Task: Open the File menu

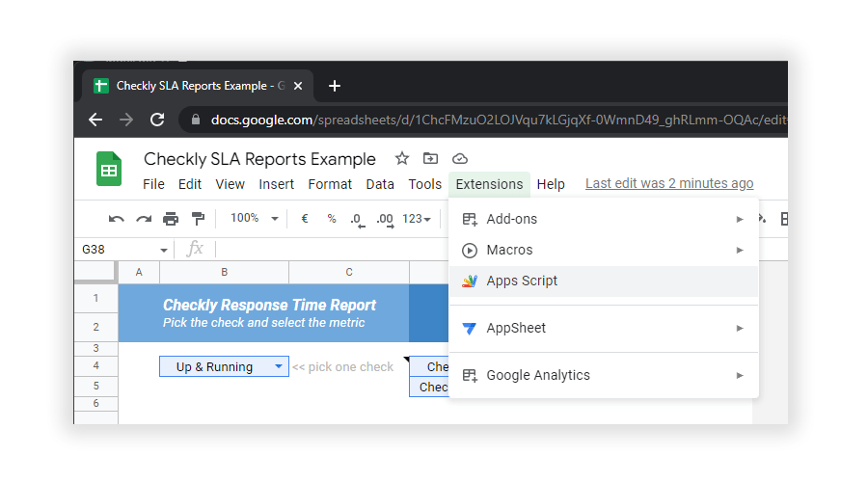Action: pyautogui.click(x=153, y=184)
